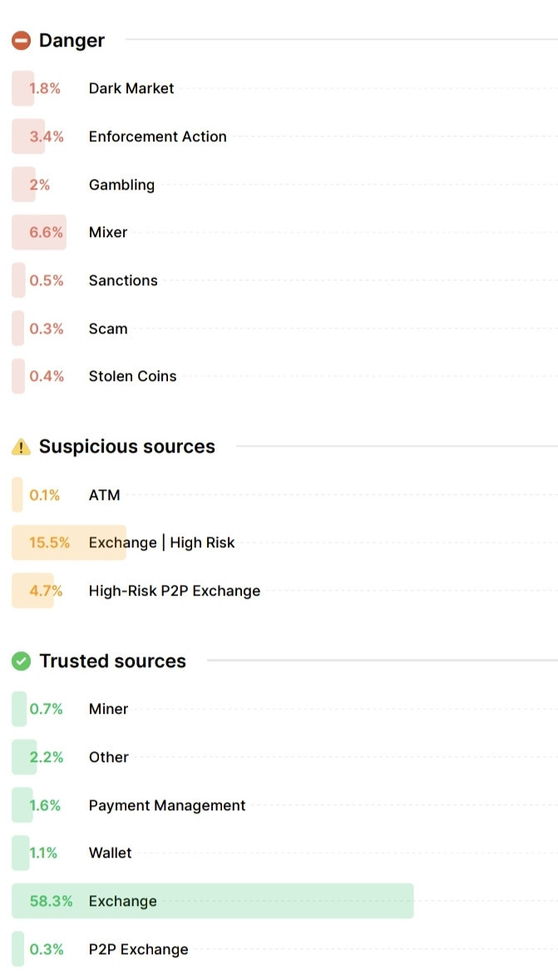The image size is (558, 980).
Task: Select the Scam category row
Action: tap(284, 329)
